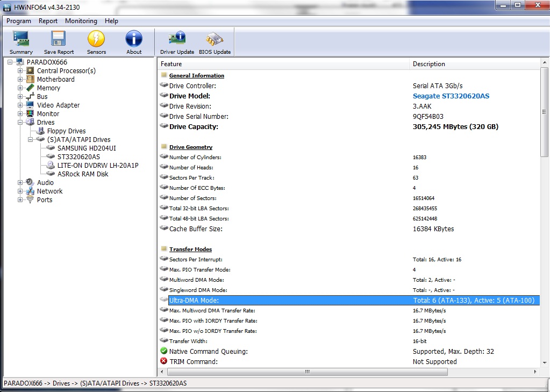Click the PARADOX666 computer icon

[x=20, y=62]
